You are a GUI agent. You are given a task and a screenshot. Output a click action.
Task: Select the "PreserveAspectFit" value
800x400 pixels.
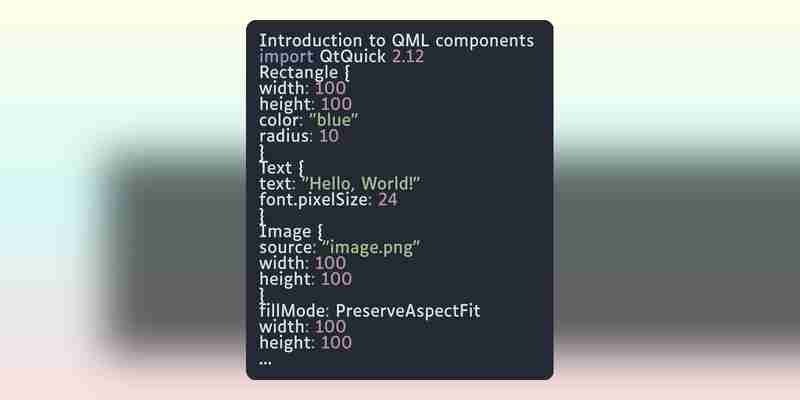pyautogui.click(x=408, y=311)
